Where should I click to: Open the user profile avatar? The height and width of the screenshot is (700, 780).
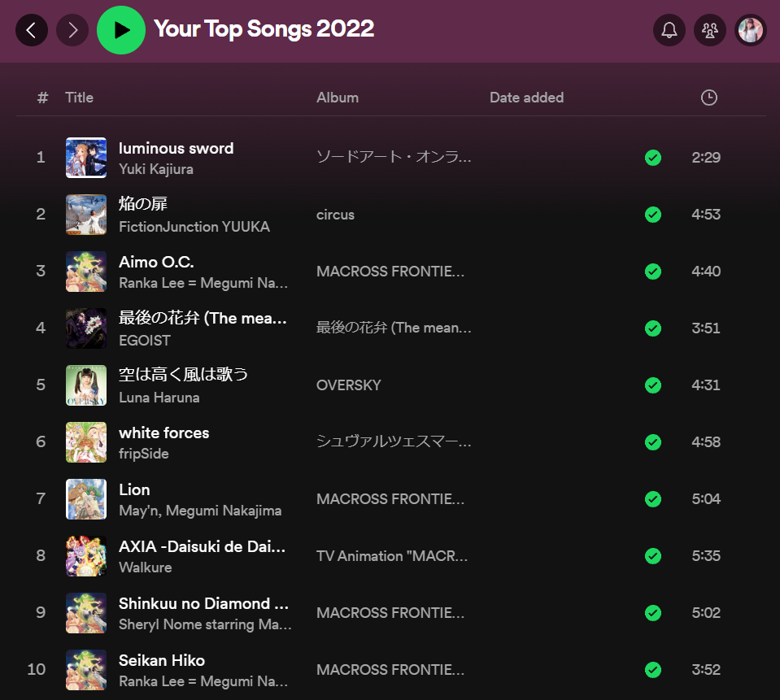click(x=751, y=30)
